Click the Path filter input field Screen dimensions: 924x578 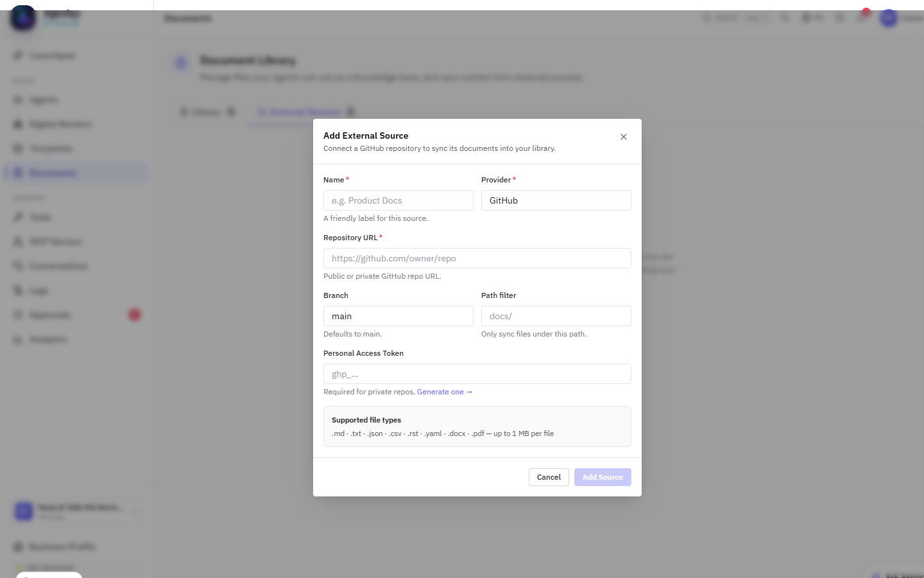556,316
